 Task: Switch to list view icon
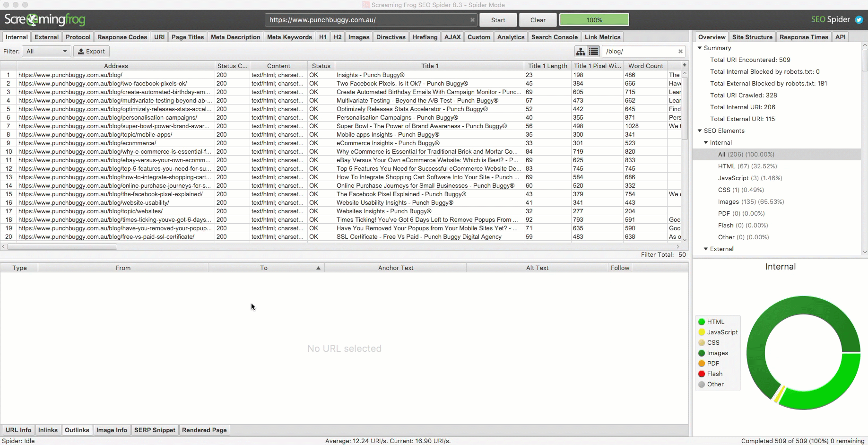pyautogui.click(x=593, y=51)
